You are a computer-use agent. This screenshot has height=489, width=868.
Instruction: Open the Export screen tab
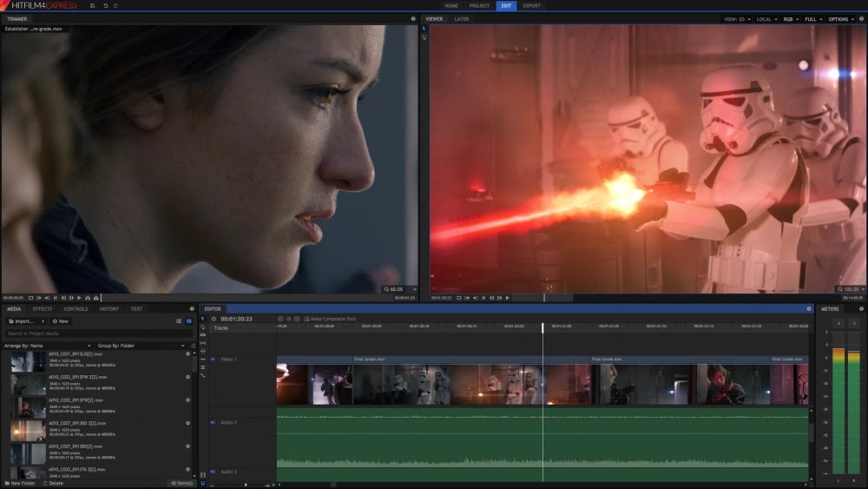(x=531, y=6)
